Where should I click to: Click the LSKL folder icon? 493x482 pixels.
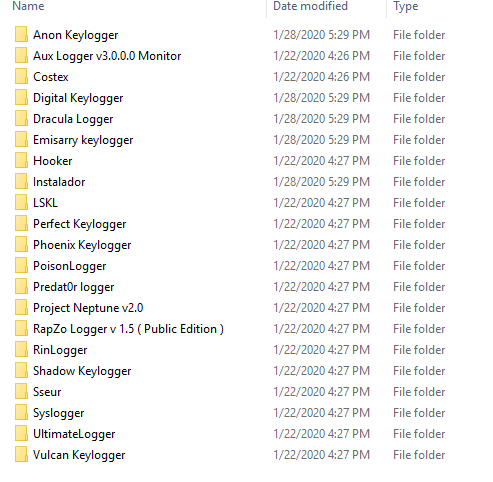click(21, 203)
